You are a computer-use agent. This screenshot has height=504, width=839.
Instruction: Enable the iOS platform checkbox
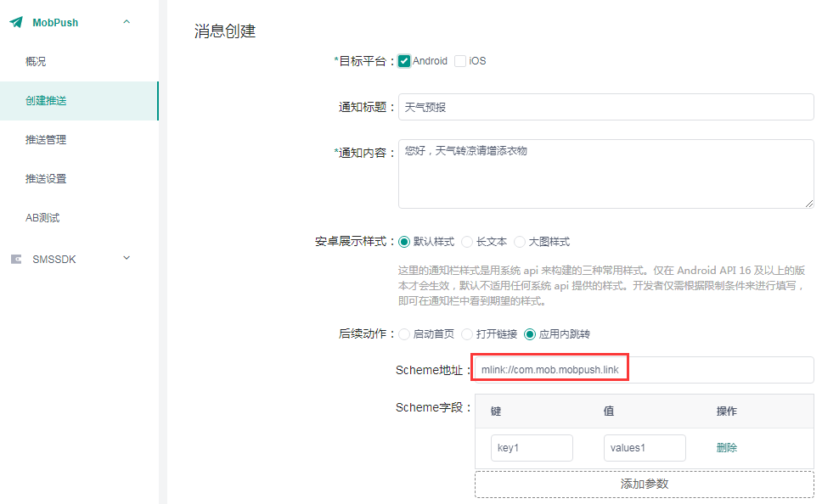click(459, 60)
